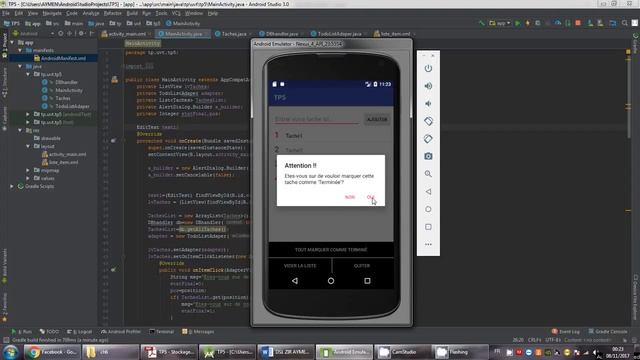Open Search Everywhere magnifier in toolbar
640x360 pixels.
pos(624,23)
